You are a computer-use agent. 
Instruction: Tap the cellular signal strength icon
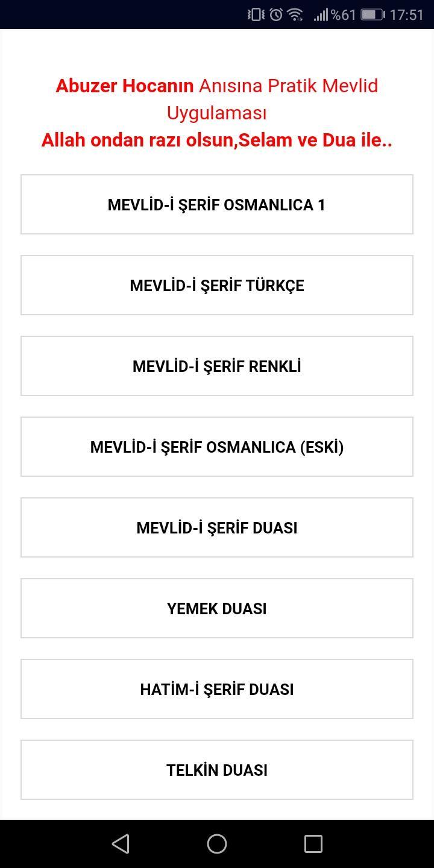coord(320,14)
